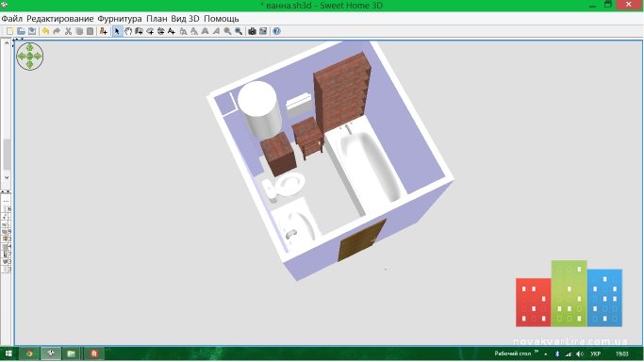Open the Файл menu

[x=12, y=19]
